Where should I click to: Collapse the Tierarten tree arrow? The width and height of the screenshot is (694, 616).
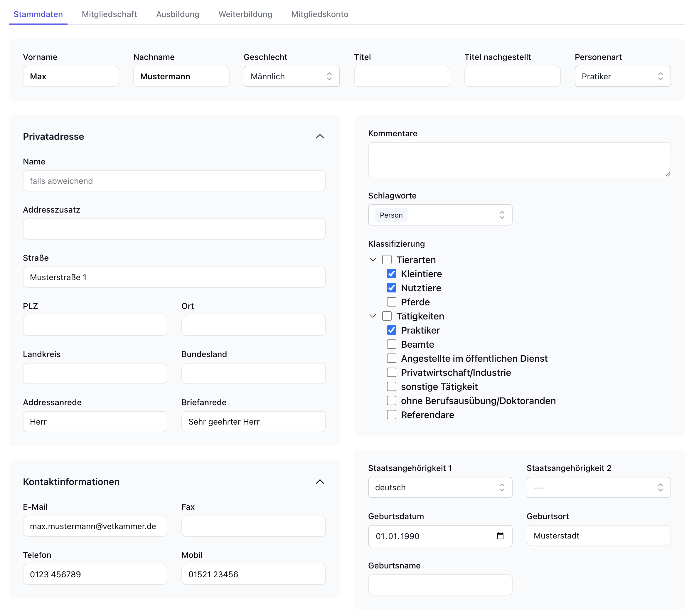[x=373, y=260]
